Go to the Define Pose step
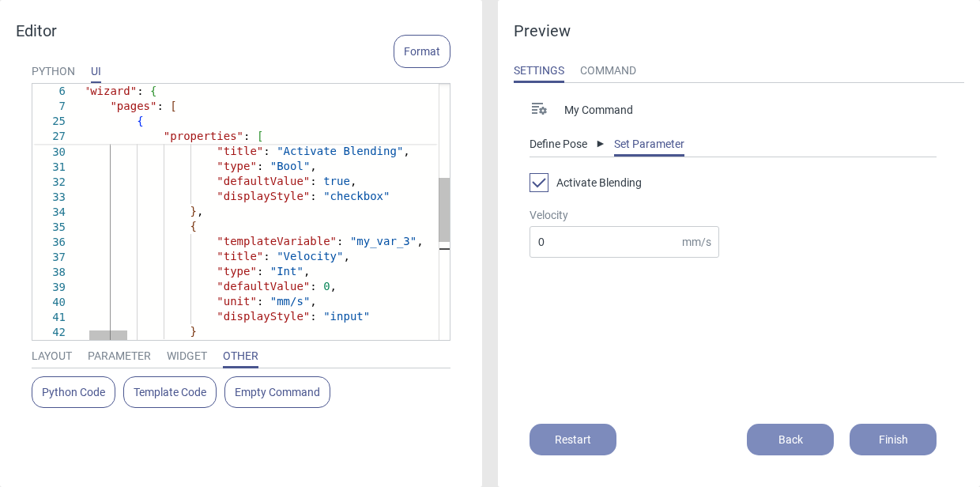This screenshot has width=980, height=487. [x=558, y=144]
